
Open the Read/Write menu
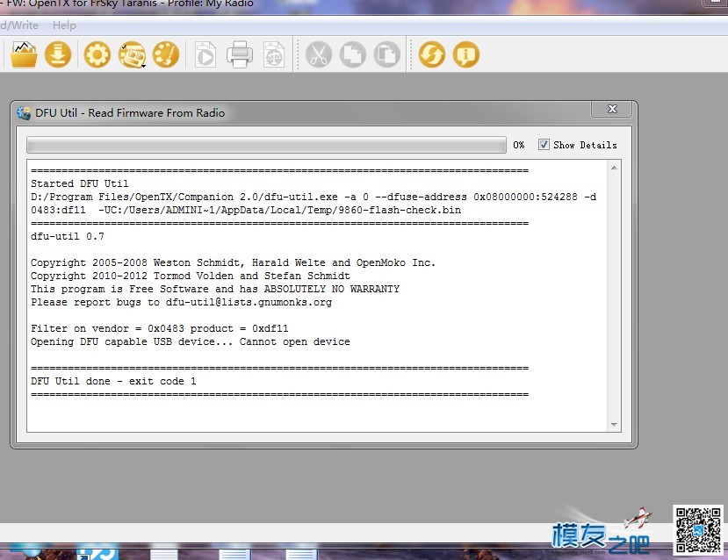pyautogui.click(x=19, y=25)
